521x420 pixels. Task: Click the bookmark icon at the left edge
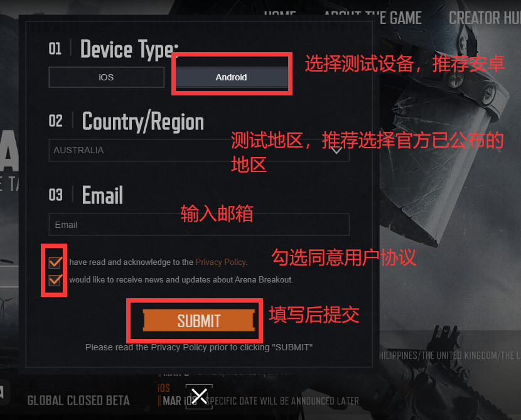click(3, 393)
